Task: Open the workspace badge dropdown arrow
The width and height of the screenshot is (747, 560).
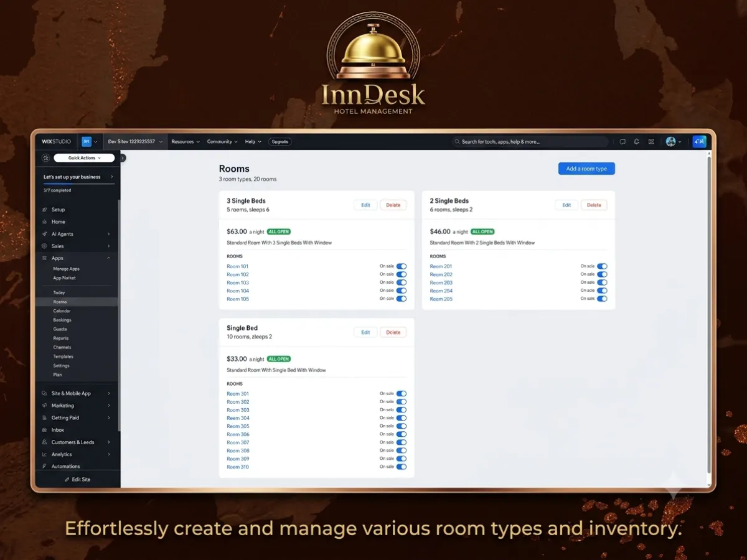Action: pyautogui.click(x=96, y=142)
